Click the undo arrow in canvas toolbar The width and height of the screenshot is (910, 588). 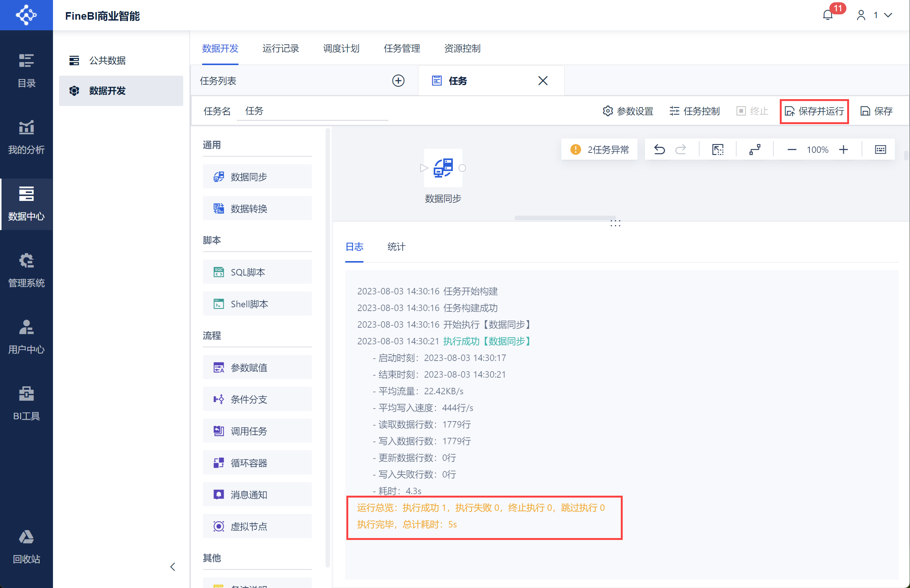point(659,149)
